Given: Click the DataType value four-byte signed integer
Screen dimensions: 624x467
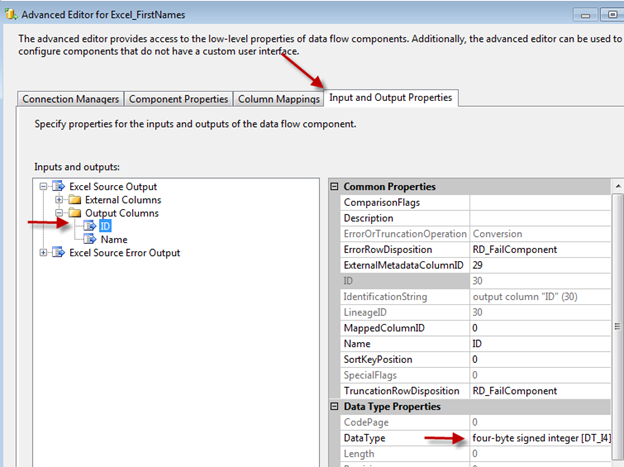Looking at the screenshot, I should (x=540, y=439).
